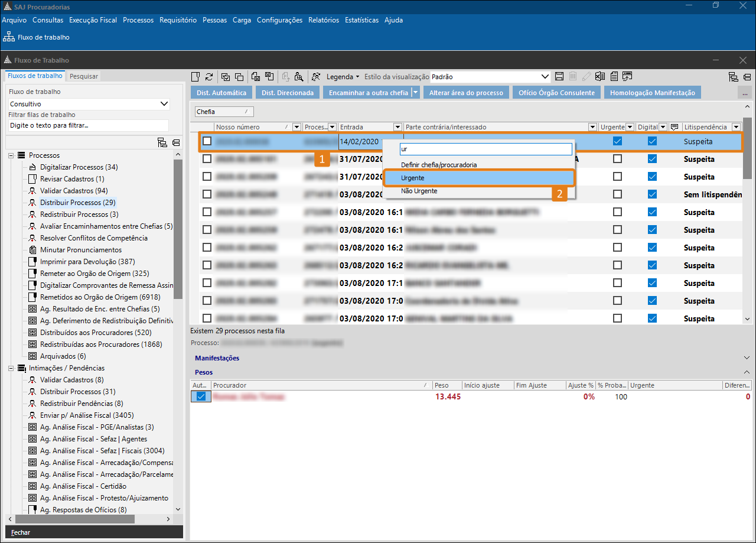Open the Execução Fiscal menu
The image size is (756, 543).
coord(93,20)
